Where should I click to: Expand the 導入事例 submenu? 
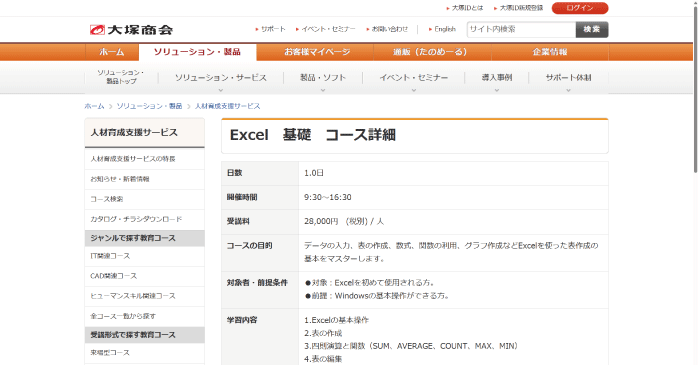[497, 78]
